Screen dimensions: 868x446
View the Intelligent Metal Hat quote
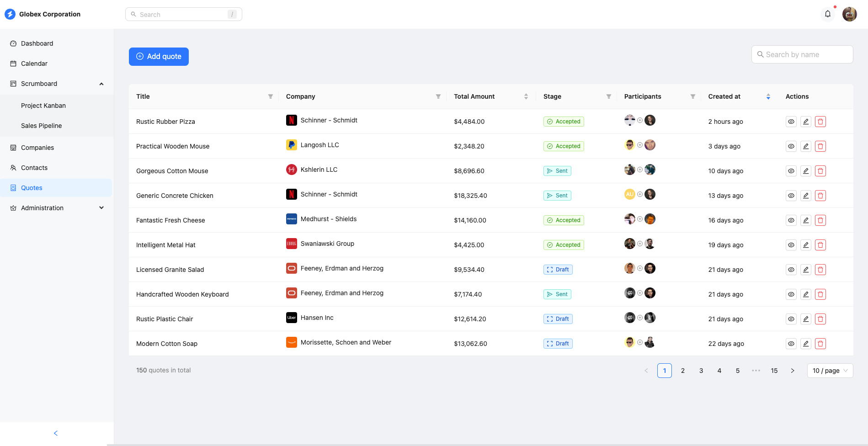791,245
